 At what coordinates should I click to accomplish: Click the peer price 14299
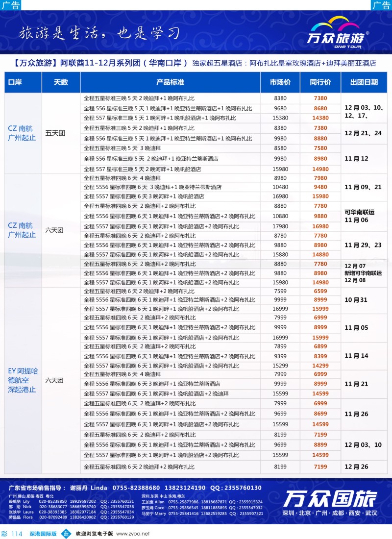pos(320,366)
